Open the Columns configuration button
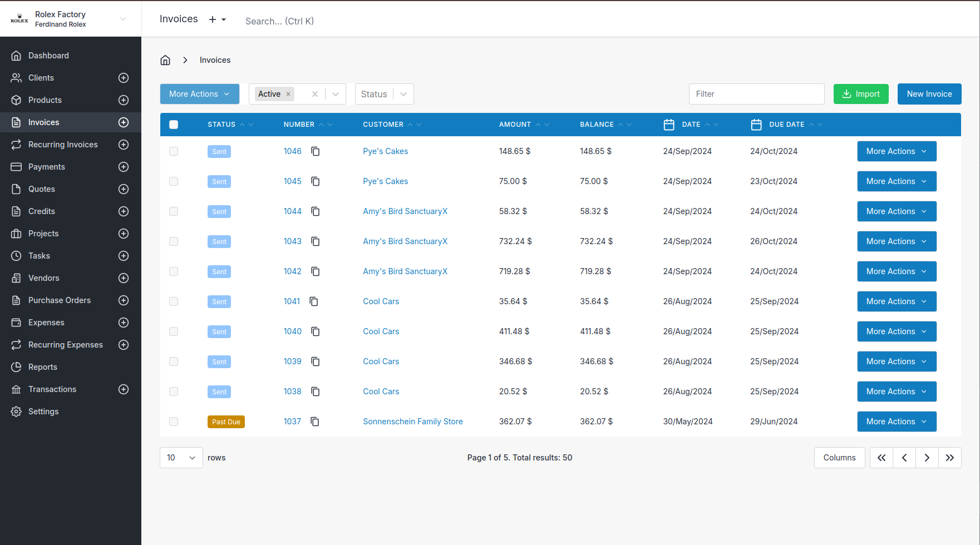The width and height of the screenshot is (980, 545). point(839,458)
